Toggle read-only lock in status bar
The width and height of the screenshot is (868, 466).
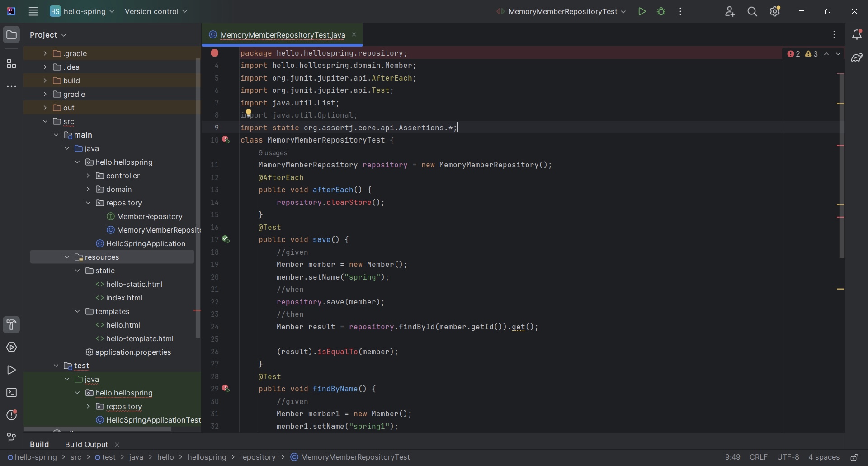pyautogui.click(x=854, y=457)
